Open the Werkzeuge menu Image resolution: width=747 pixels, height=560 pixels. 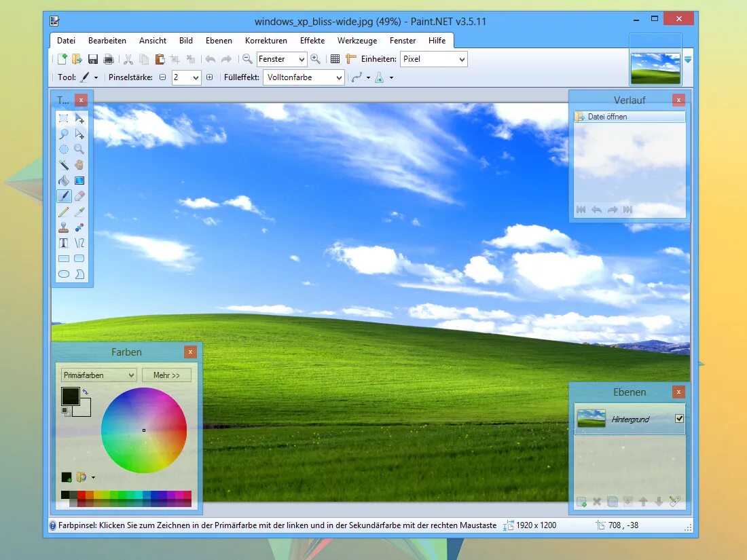357,41
